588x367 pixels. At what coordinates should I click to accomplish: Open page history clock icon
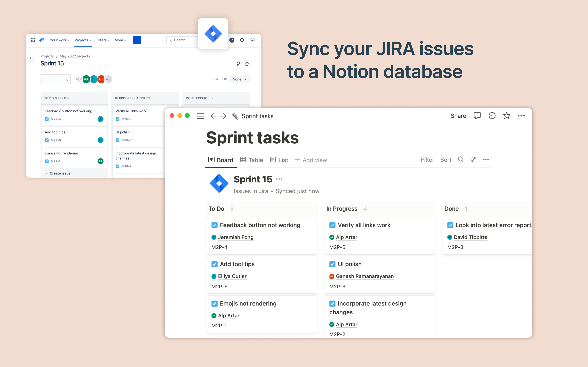tap(492, 116)
